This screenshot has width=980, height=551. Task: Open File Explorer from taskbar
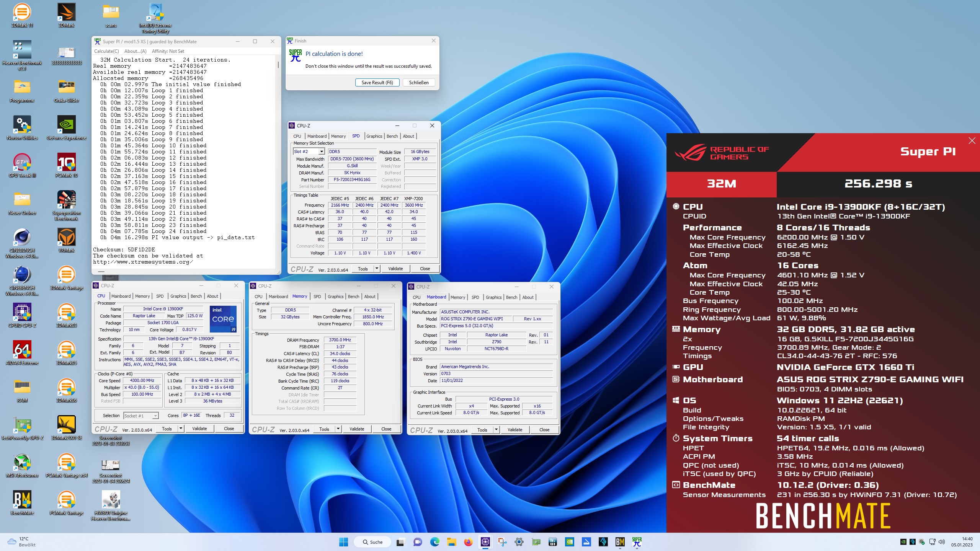[451, 542]
